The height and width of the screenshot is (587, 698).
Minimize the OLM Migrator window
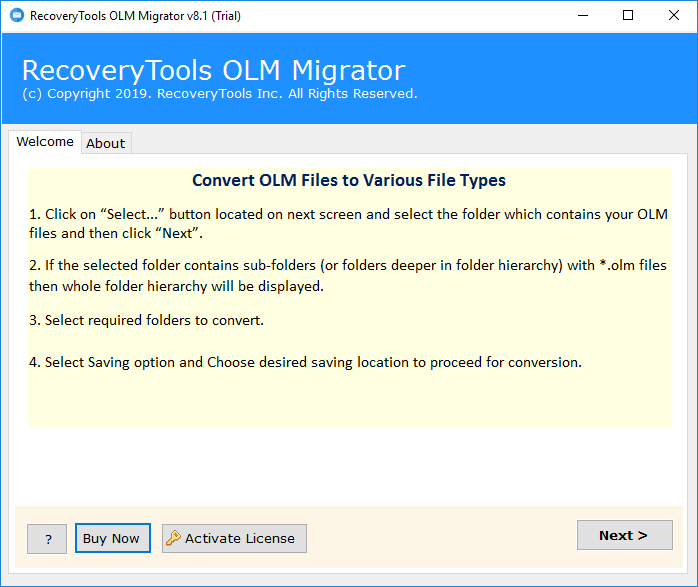coord(583,16)
